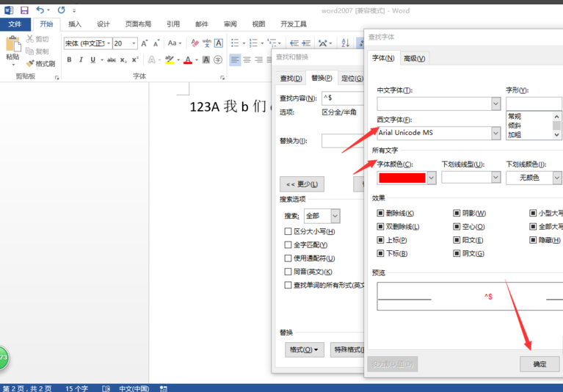Switch to the 页面布局 ribbon tab
563x392 pixels.
138,24
